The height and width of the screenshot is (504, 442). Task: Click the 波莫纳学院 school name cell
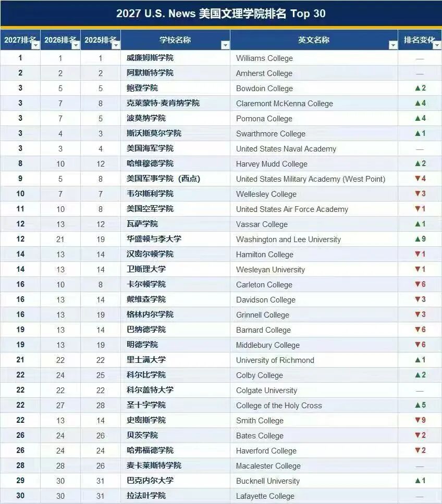[175, 119]
